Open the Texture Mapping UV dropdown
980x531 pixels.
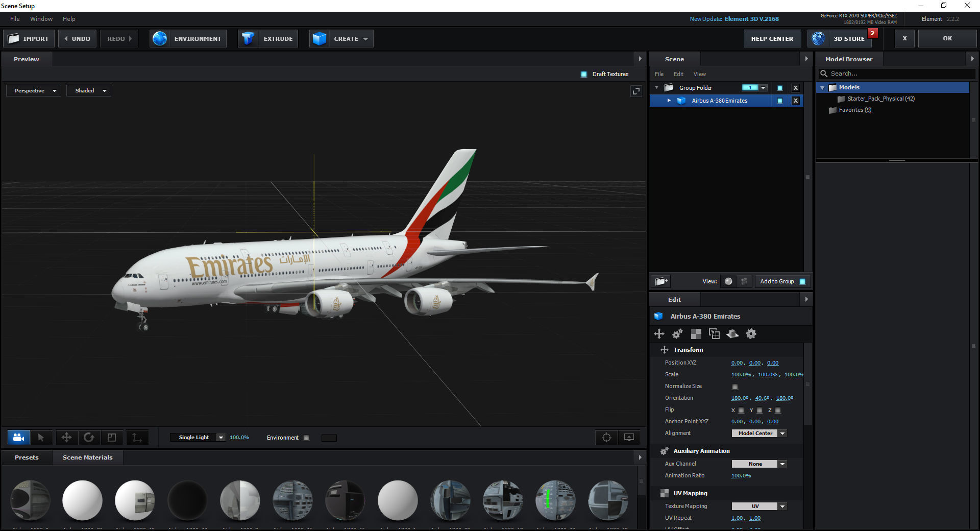pos(759,506)
